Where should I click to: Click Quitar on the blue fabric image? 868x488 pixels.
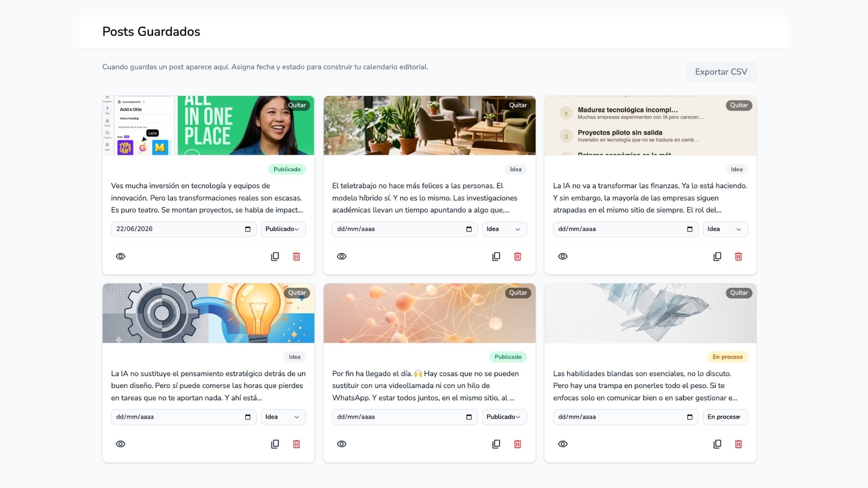point(739,292)
